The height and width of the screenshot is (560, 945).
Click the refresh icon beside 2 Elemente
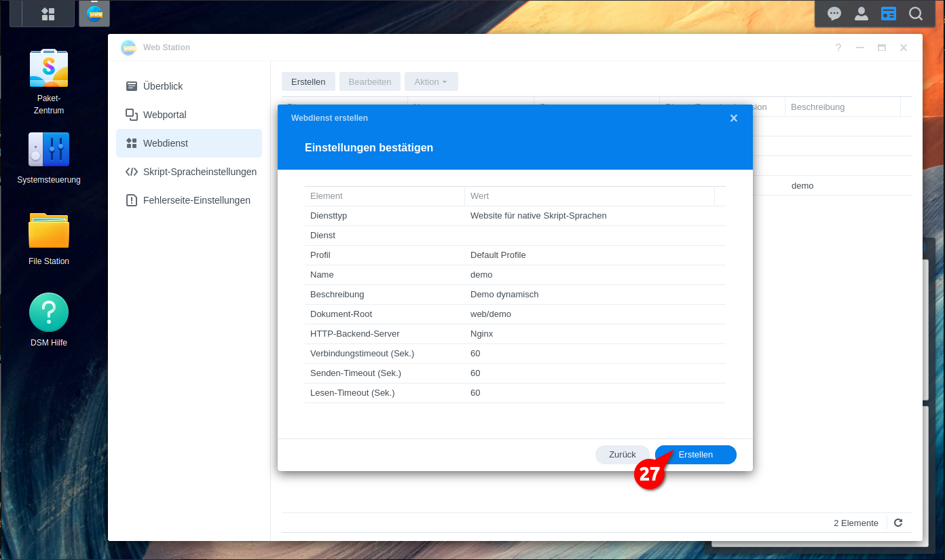tap(898, 523)
